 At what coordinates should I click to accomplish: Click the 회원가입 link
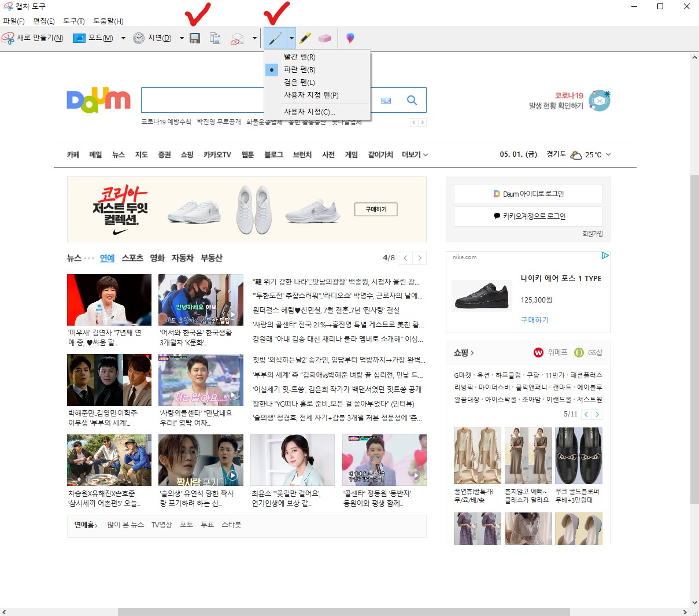pos(593,234)
